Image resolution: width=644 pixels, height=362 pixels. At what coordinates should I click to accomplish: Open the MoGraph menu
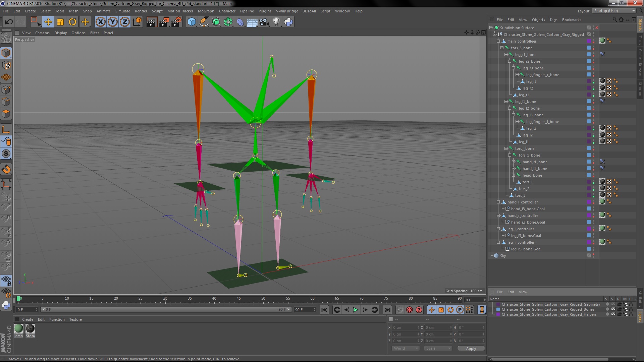[x=206, y=11]
